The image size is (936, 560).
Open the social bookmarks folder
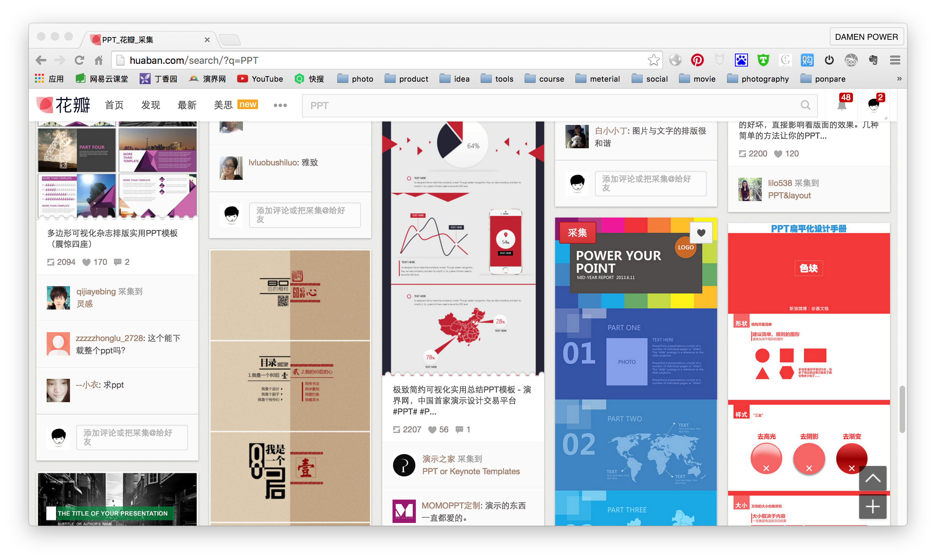point(650,79)
